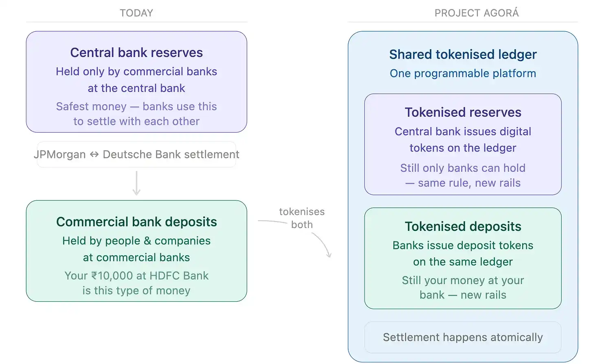Image resolution: width=593 pixels, height=364 pixels.
Task: Click 'Still only banks can hold' text
Action: point(463,168)
